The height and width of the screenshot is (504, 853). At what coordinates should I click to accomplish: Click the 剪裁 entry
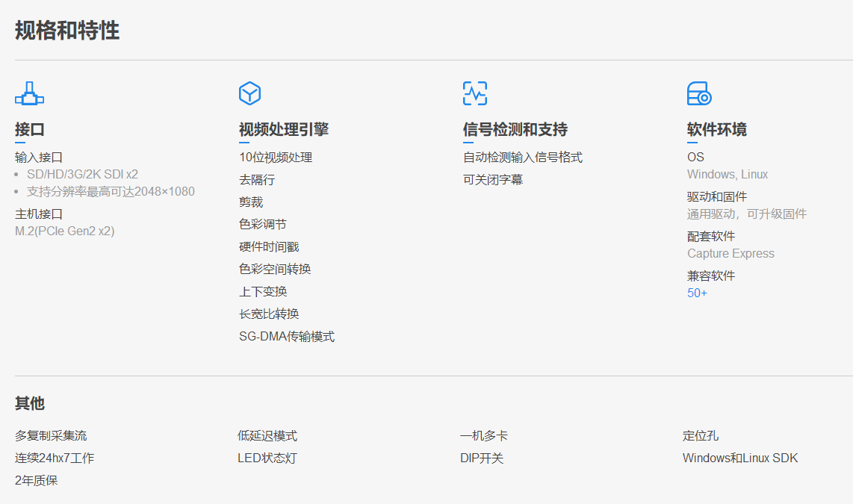(x=251, y=202)
